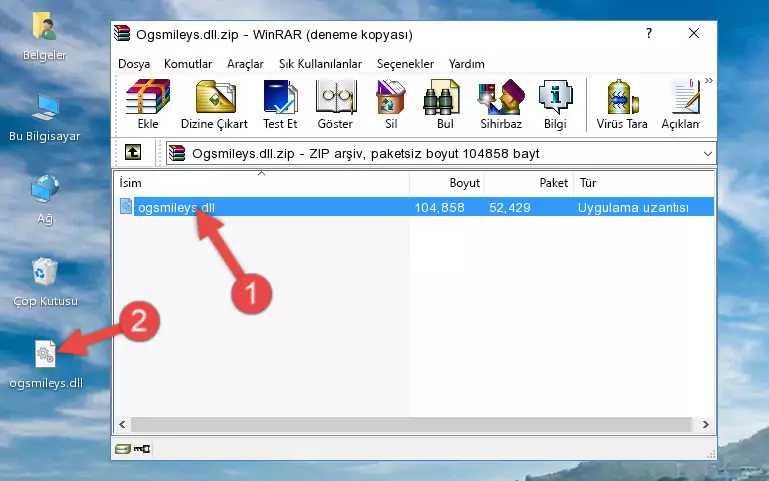Click the file icon beside ogsmileys.dll row
The width and height of the screenshot is (769, 481).
[x=126, y=206]
